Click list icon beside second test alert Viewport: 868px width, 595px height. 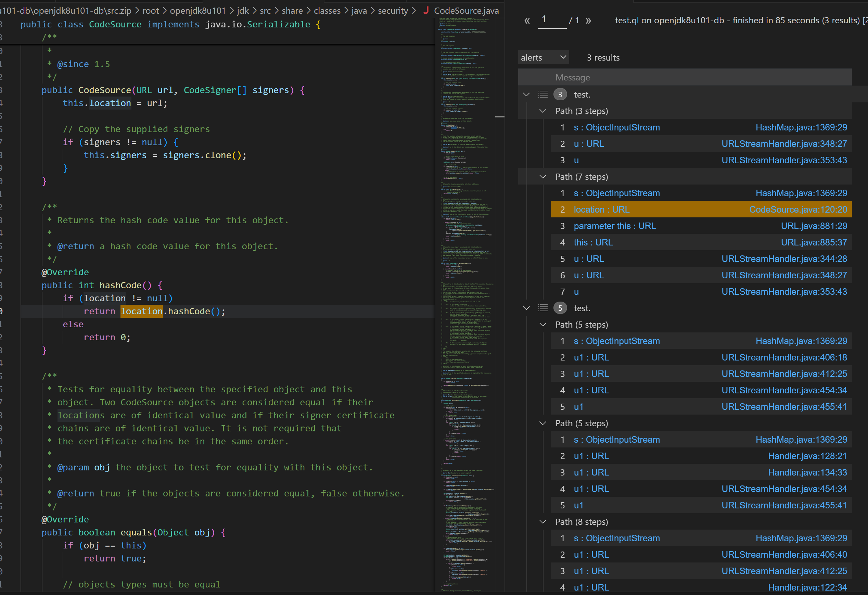point(543,308)
